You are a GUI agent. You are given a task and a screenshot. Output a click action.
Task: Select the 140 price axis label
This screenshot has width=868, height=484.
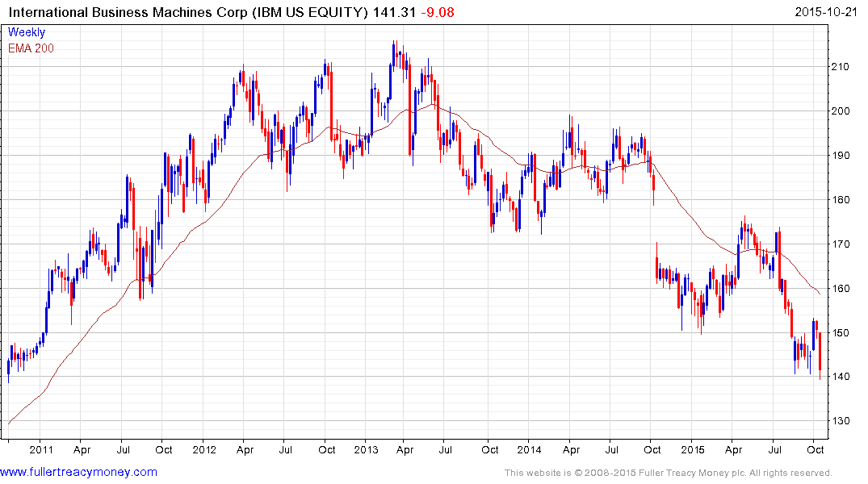click(840, 377)
